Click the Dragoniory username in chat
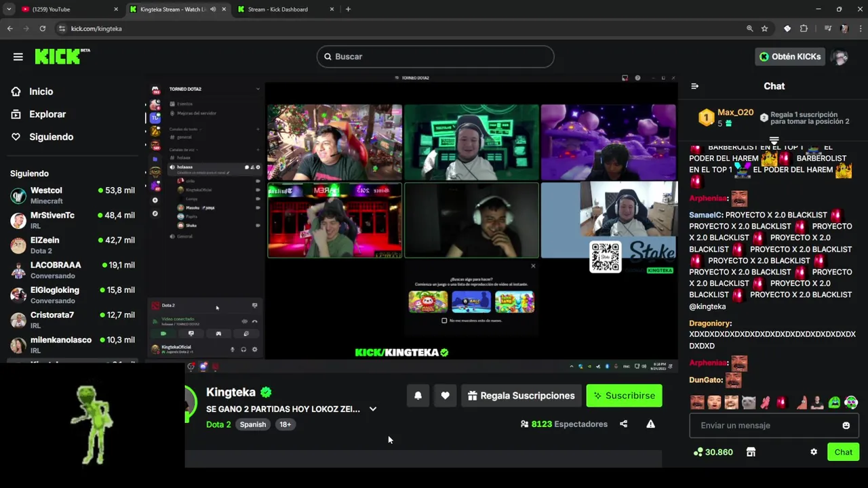The height and width of the screenshot is (488, 868). 710,323
